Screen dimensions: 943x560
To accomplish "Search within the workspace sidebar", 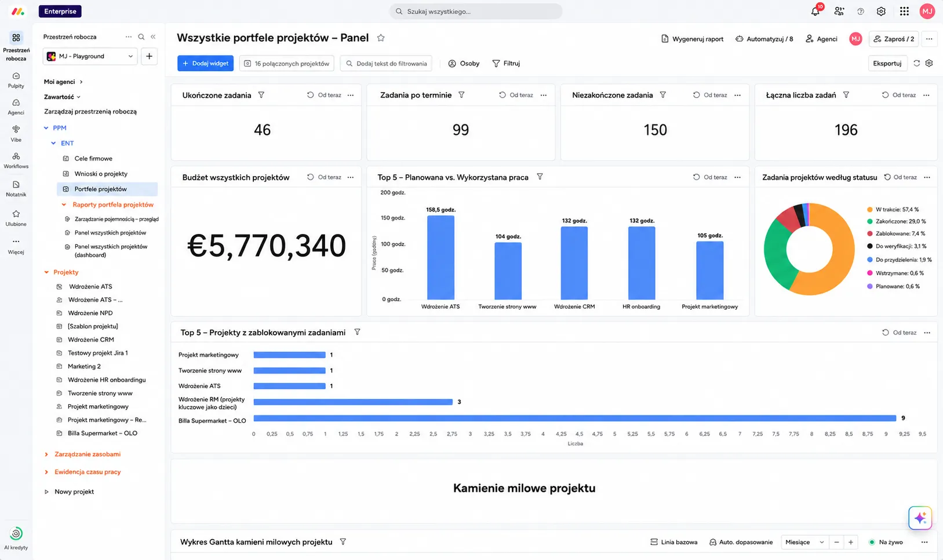I will (141, 36).
